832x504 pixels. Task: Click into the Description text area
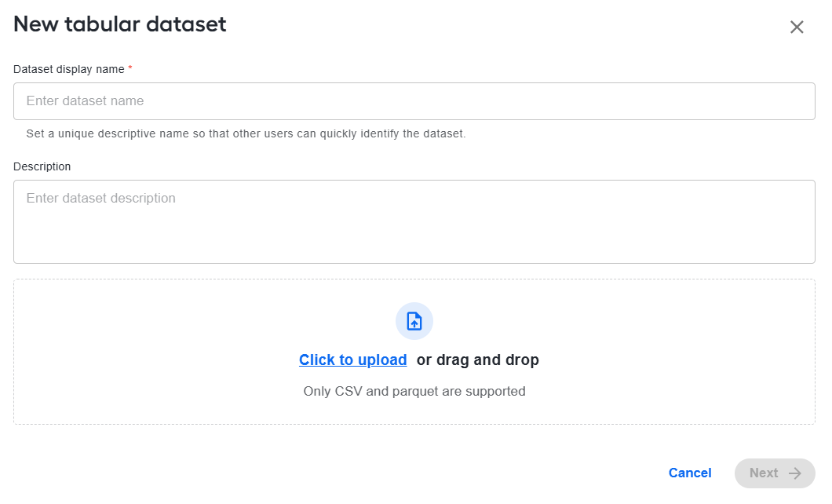(414, 221)
